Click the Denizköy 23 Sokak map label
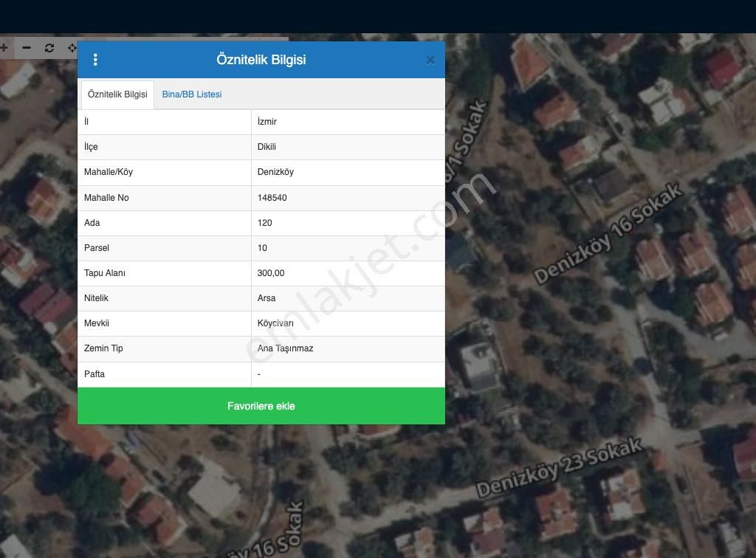 [559, 468]
